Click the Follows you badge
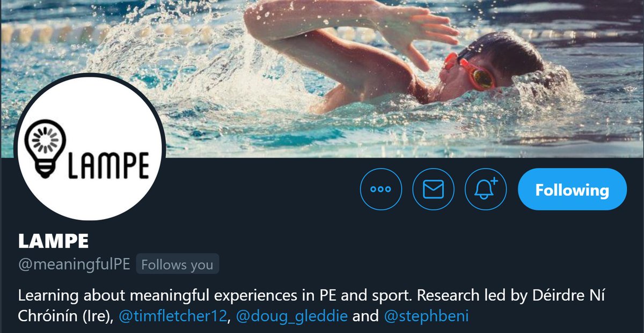The height and width of the screenshot is (333, 644). [x=177, y=265]
